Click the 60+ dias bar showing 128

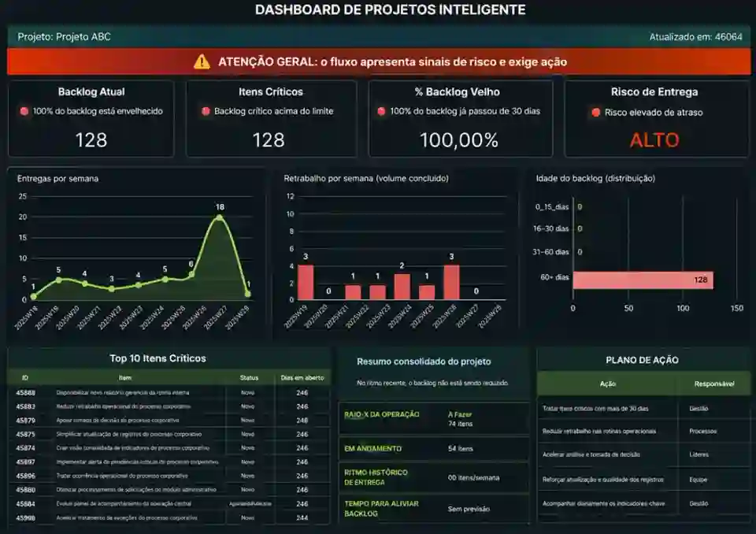pyautogui.click(x=643, y=280)
